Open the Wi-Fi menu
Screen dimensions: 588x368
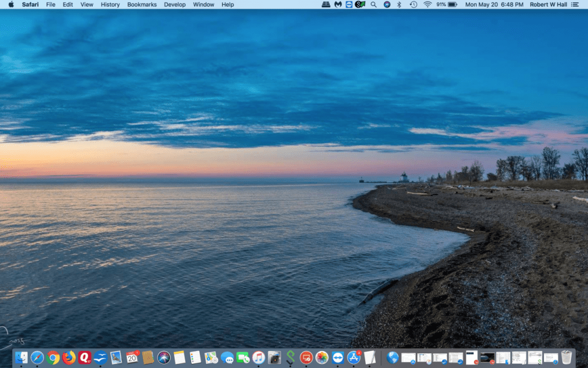(426, 5)
